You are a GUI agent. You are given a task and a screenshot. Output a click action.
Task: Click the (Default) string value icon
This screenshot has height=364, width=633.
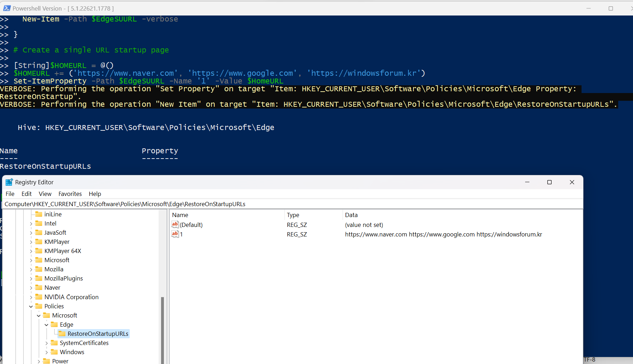tap(175, 224)
